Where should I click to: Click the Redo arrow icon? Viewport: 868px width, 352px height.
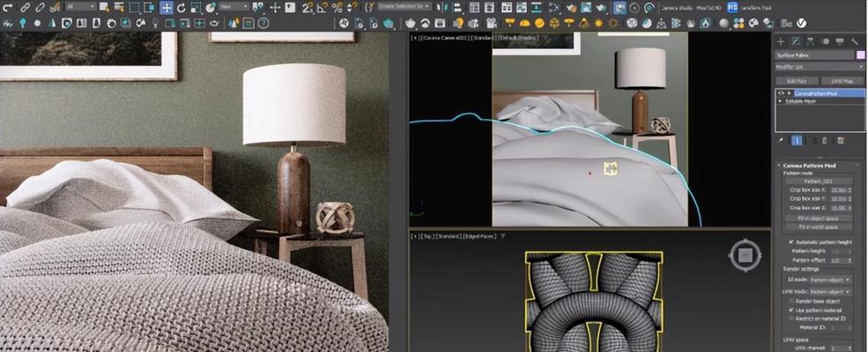tap(8, 8)
